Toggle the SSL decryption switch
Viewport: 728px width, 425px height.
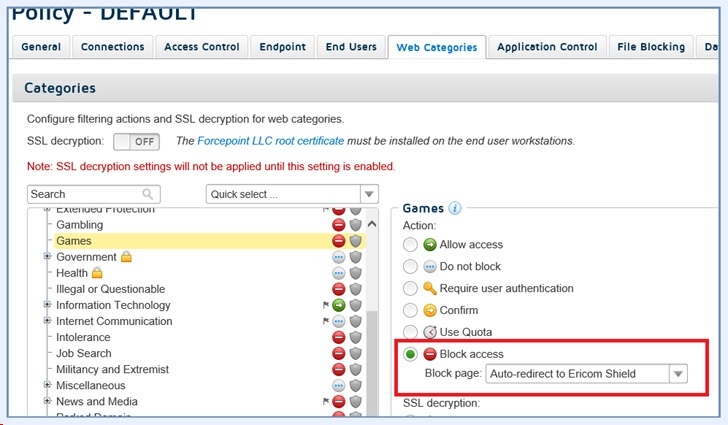[136, 142]
